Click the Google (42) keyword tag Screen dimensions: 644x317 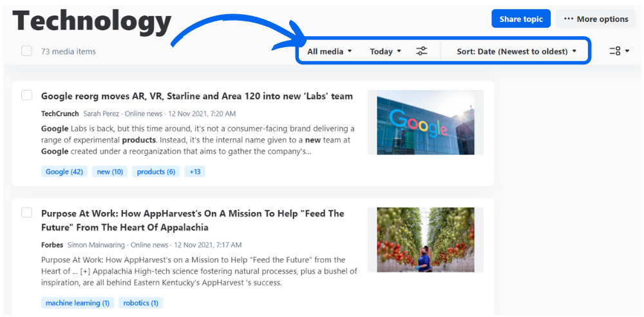pos(64,171)
